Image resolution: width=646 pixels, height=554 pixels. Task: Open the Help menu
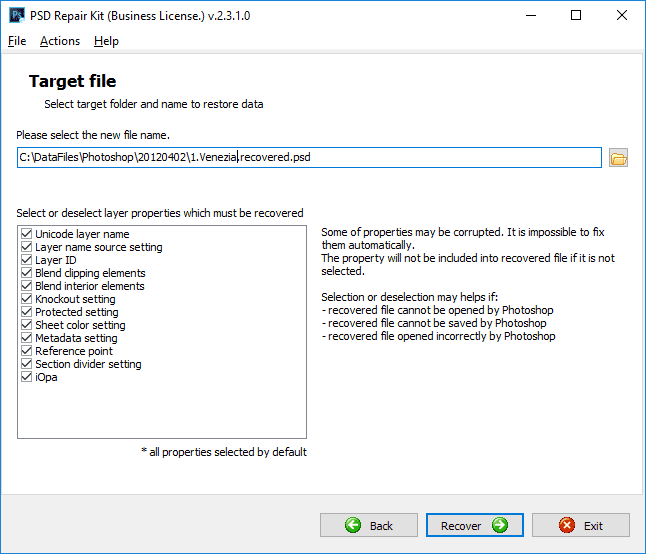(106, 41)
